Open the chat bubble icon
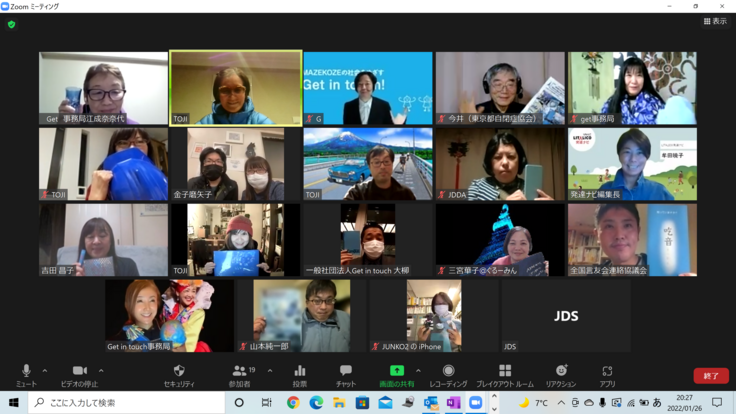The width and height of the screenshot is (736, 414). pyautogui.click(x=345, y=371)
